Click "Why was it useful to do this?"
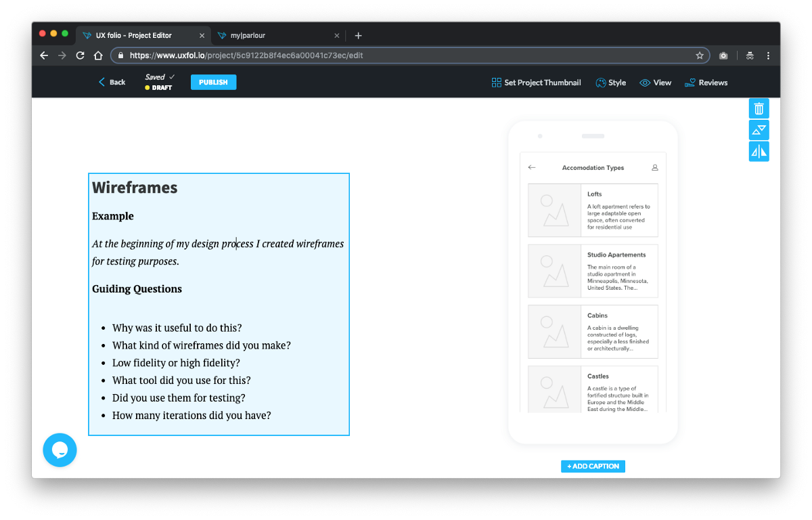The image size is (812, 520). pos(177,328)
